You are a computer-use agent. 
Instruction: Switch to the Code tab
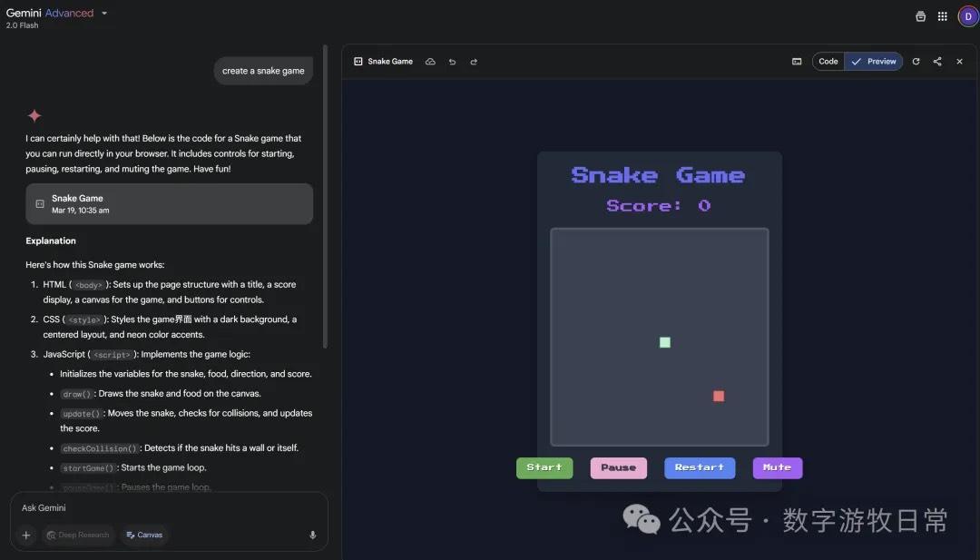(x=828, y=62)
